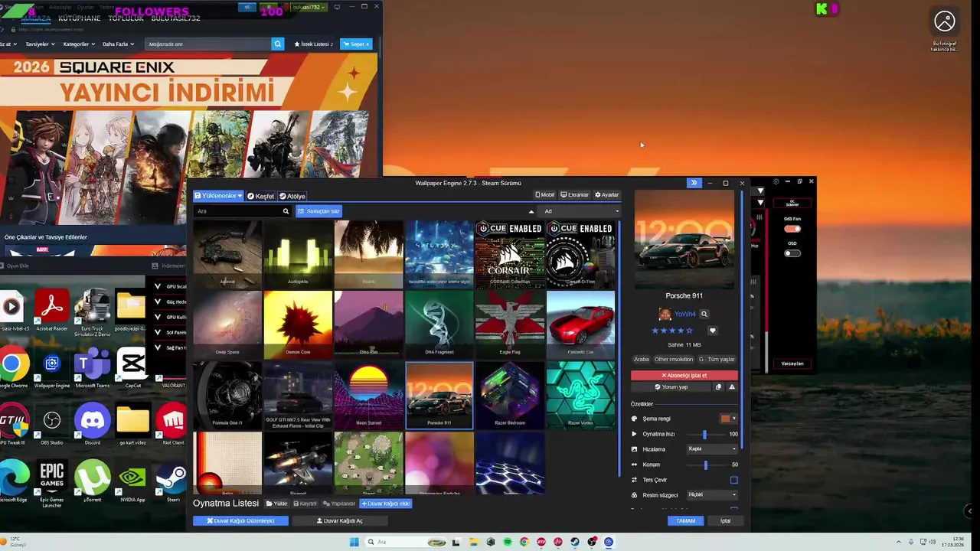The width and height of the screenshot is (980, 551).
Task: Open Duvar Kağıdı Düzenleyici editor
Action: pos(240,520)
